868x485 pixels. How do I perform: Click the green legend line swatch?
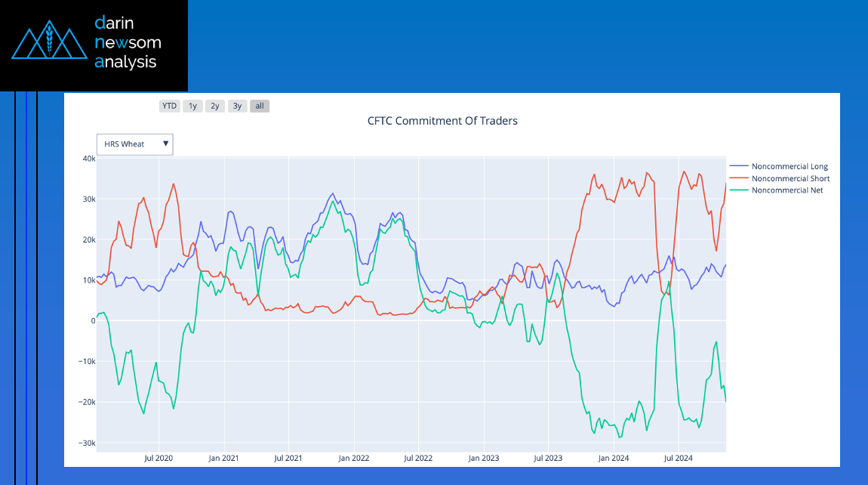739,190
